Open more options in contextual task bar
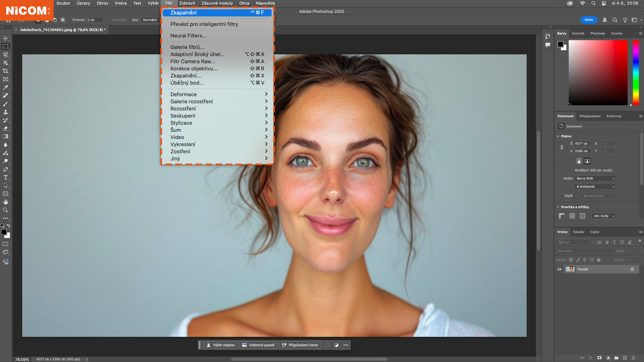644x362 pixels. tap(346, 345)
